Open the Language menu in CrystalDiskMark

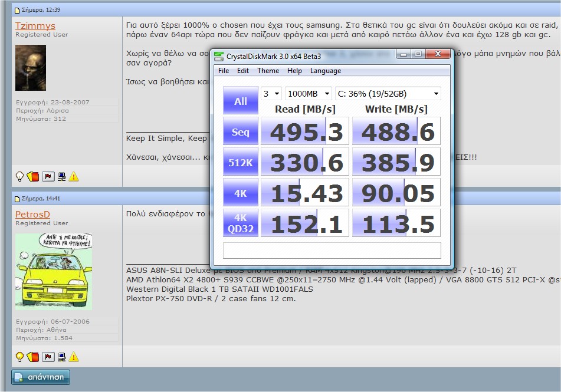[x=326, y=71]
